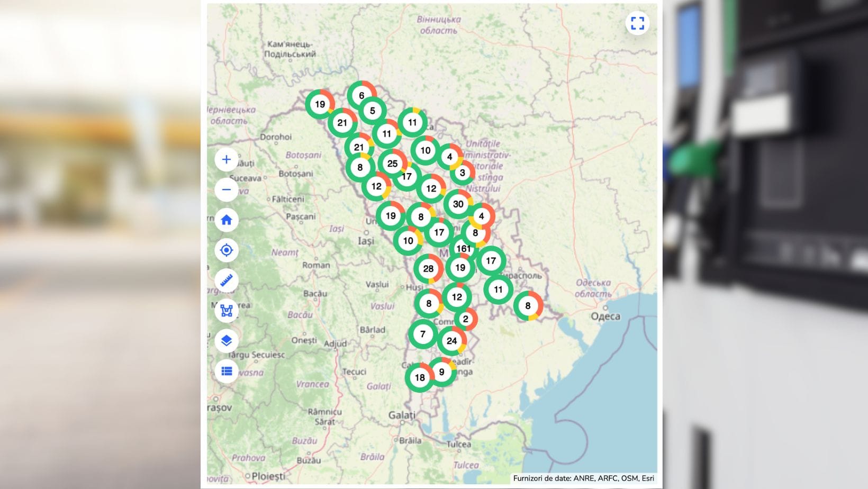Open the map layers panel
868x489 pixels.
coord(227,341)
